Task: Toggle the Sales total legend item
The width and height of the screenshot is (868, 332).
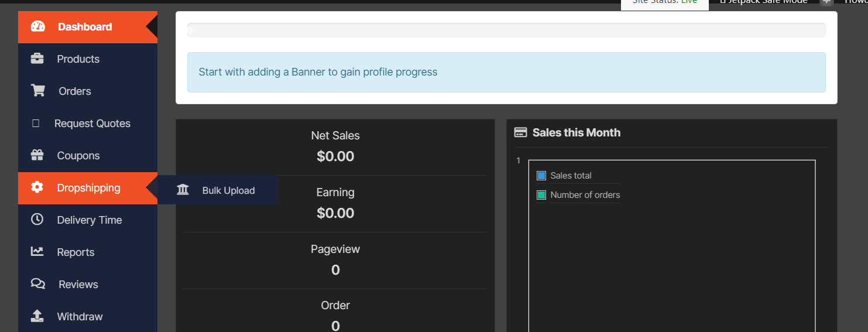Action: (571, 176)
